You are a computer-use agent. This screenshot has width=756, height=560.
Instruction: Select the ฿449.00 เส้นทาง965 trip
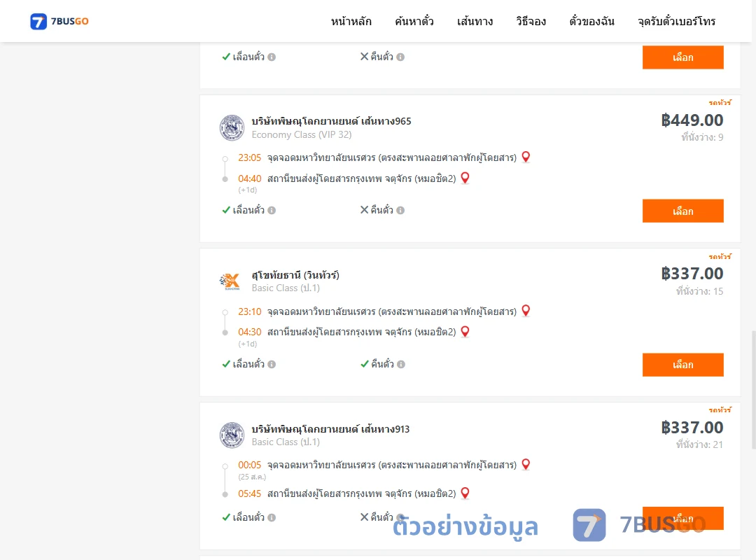[x=682, y=211]
